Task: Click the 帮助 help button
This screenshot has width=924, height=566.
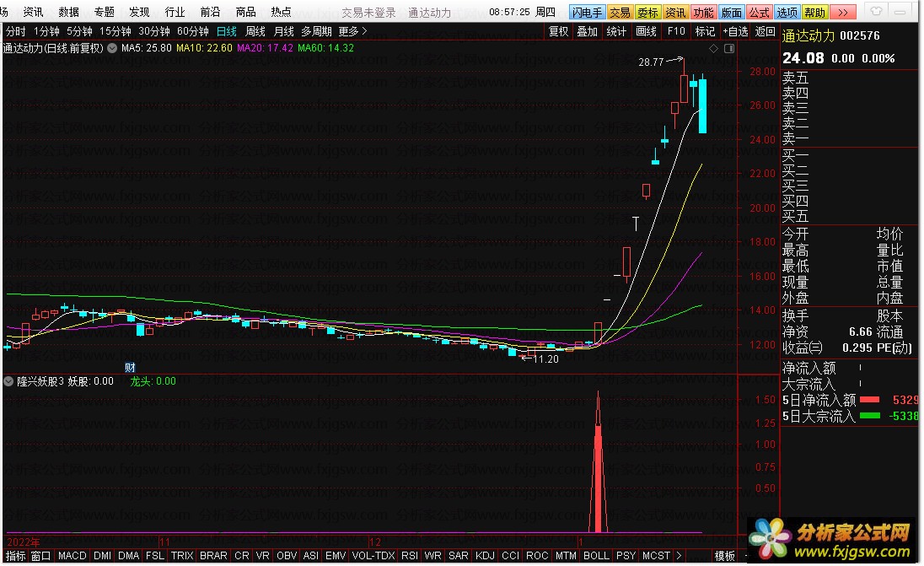Action: tap(815, 13)
